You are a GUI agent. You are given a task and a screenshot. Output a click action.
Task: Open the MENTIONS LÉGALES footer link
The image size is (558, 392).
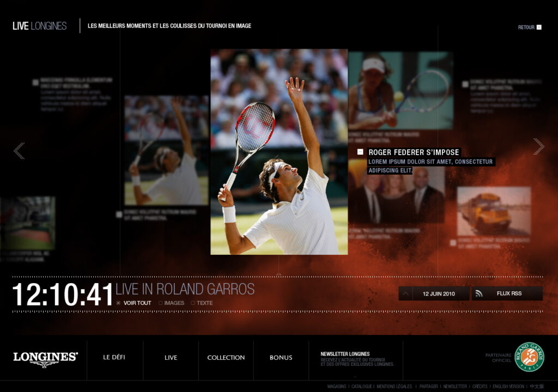(395, 387)
